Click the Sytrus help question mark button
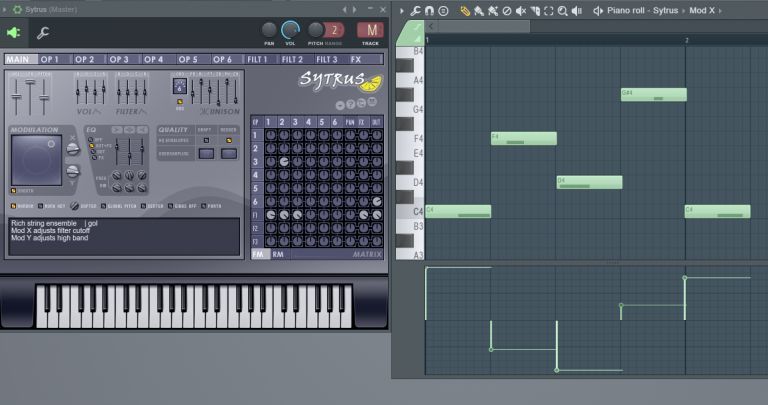The width and height of the screenshot is (768, 405). [351, 104]
